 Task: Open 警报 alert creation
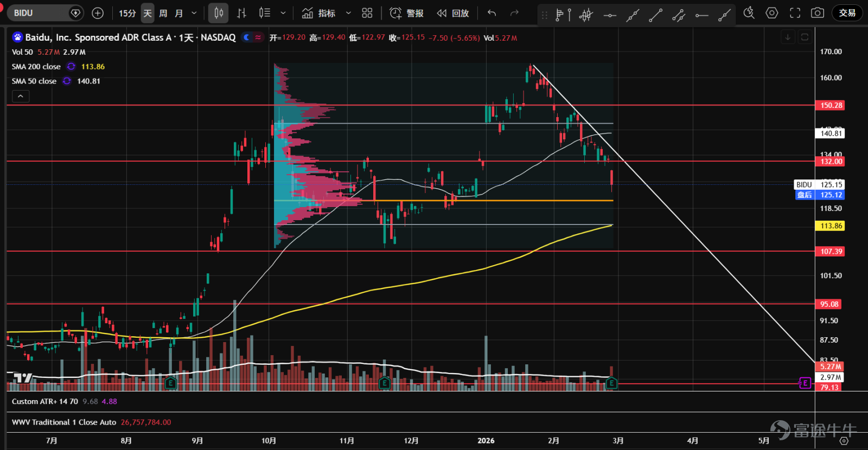pyautogui.click(x=406, y=13)
